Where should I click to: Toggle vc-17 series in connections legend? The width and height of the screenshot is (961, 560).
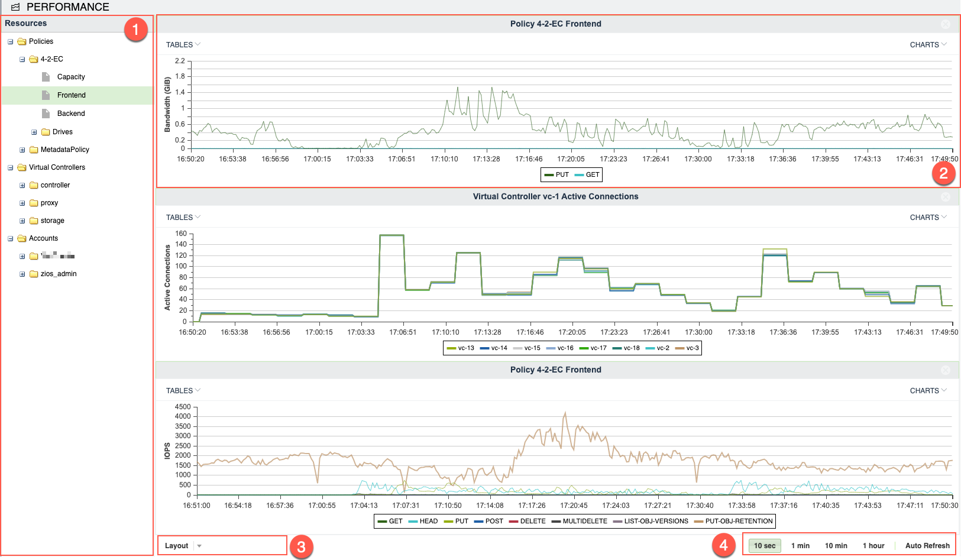click(x=593, y=348)
